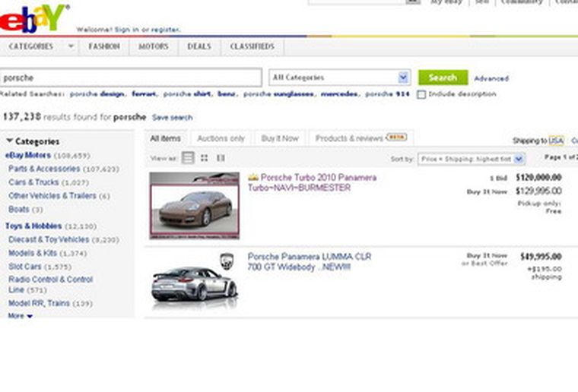Open the DEALS tab

click(199, 46)
